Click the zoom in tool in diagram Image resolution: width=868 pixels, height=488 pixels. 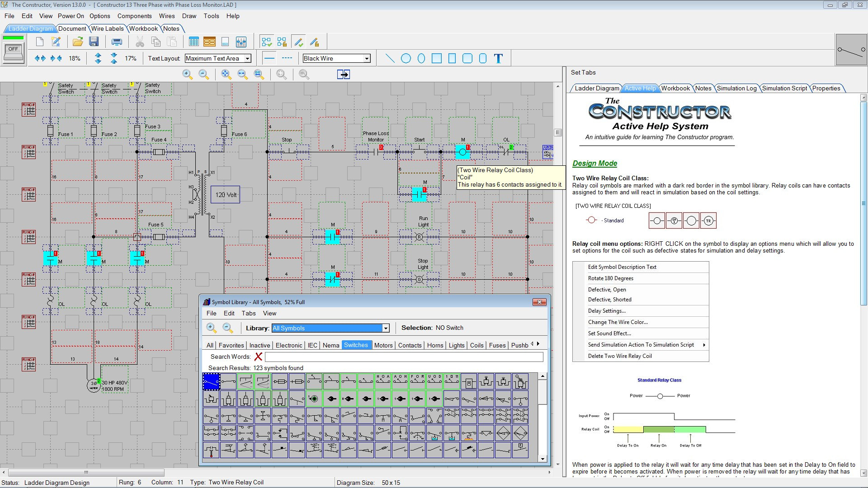coord(187,74)
